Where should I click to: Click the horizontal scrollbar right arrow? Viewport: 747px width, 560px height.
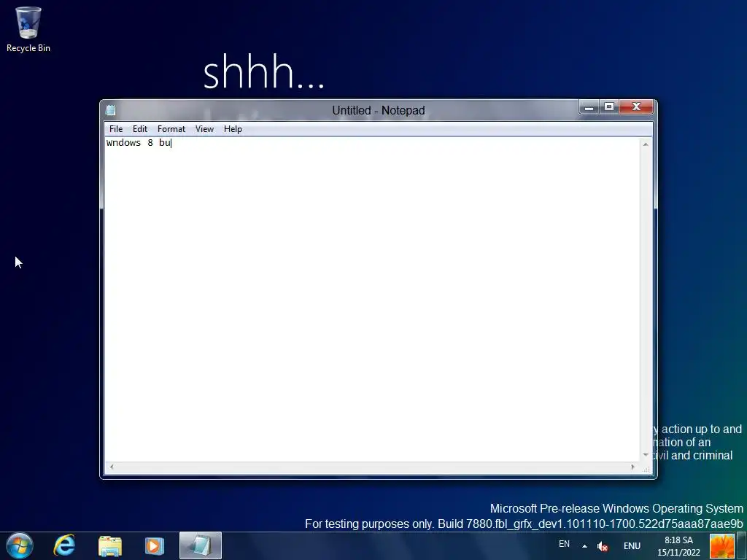coord(632,467)
